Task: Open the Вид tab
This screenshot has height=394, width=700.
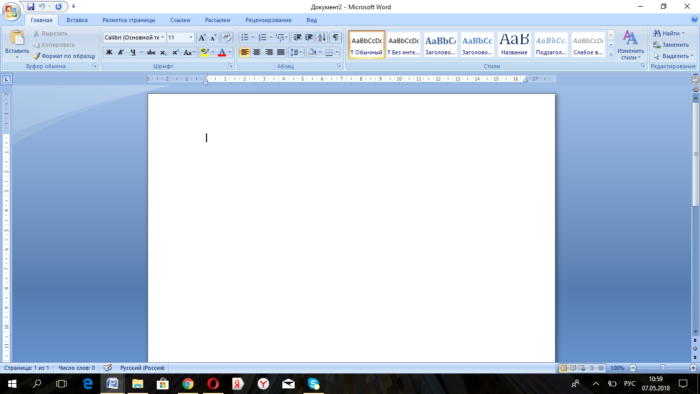Action: coord(312,20)
